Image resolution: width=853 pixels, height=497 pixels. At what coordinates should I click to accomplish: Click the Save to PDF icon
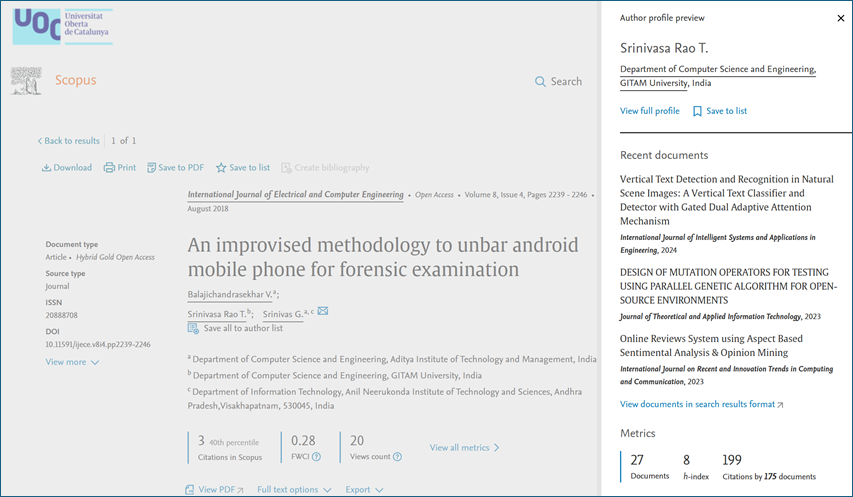151,168
